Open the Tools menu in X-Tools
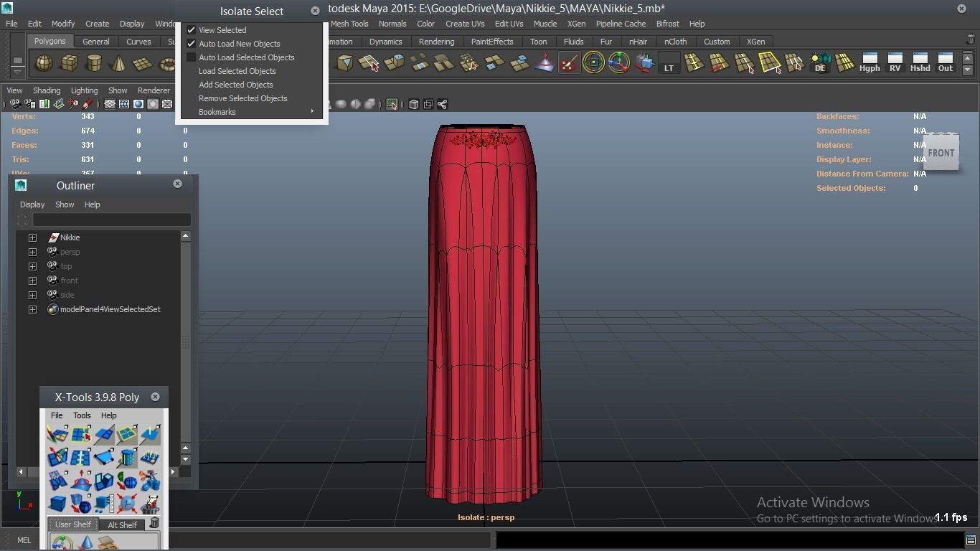 [82, 415]
